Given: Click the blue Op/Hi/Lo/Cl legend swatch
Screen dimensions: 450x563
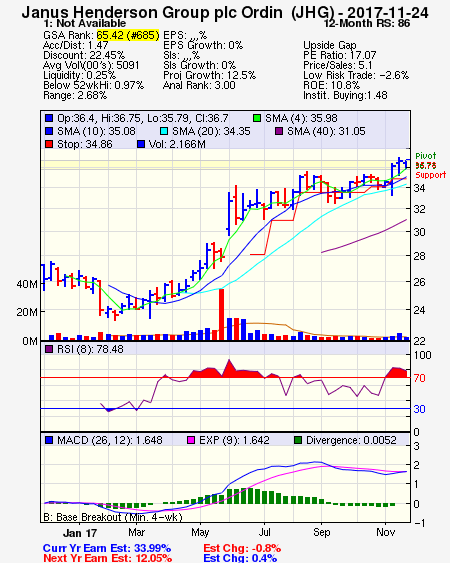Looking at the screenshot, I should (49, 118).
